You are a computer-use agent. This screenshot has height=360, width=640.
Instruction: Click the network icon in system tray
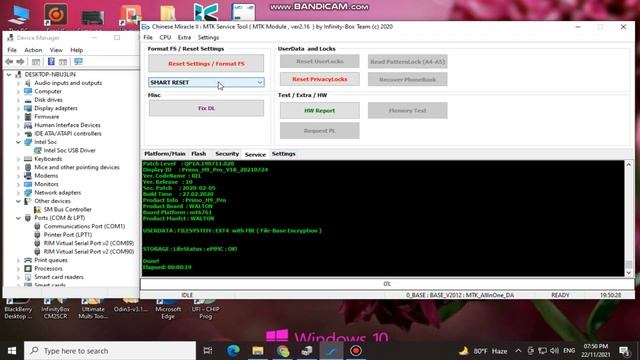[x=542, y=351]
